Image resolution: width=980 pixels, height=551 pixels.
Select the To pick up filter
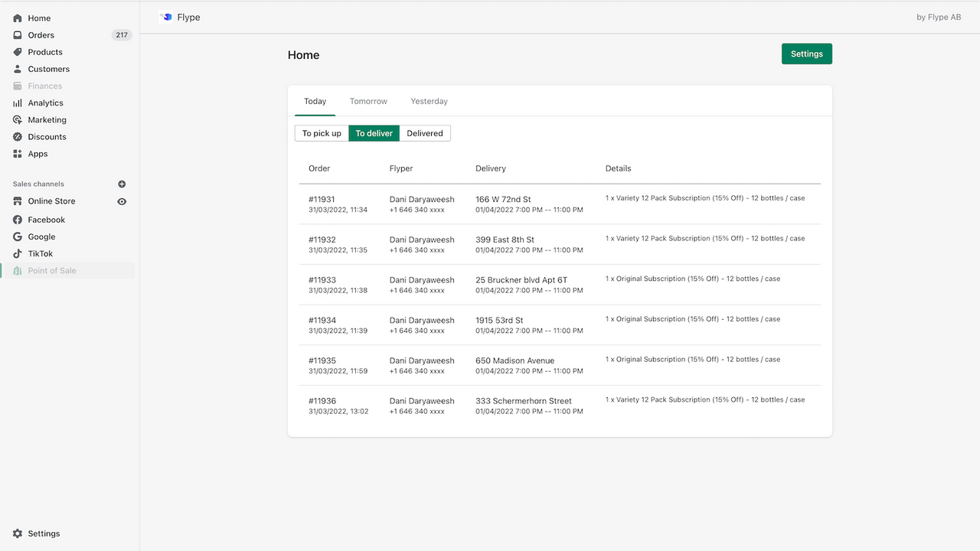tap(322, 133)
